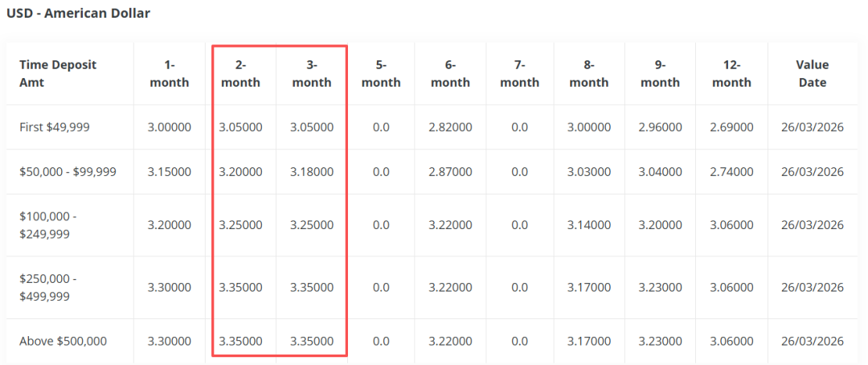Click the USD - American Dollar heading

[78, 14]
